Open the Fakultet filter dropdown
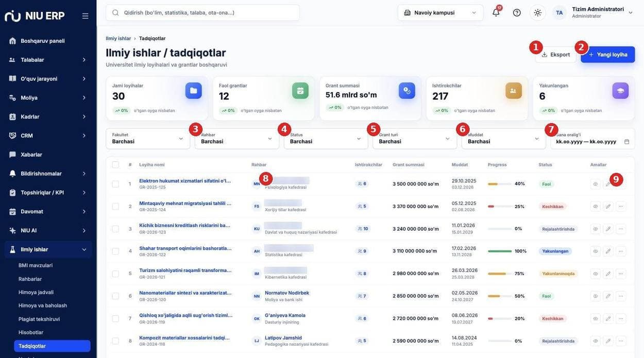 pyautogui.click(x=148, y=139)
